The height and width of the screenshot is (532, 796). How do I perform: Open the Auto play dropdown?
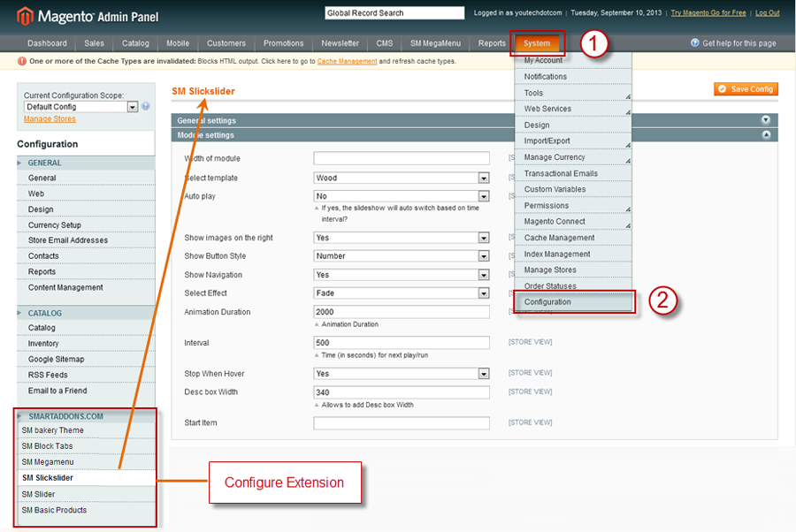(402, 196)
